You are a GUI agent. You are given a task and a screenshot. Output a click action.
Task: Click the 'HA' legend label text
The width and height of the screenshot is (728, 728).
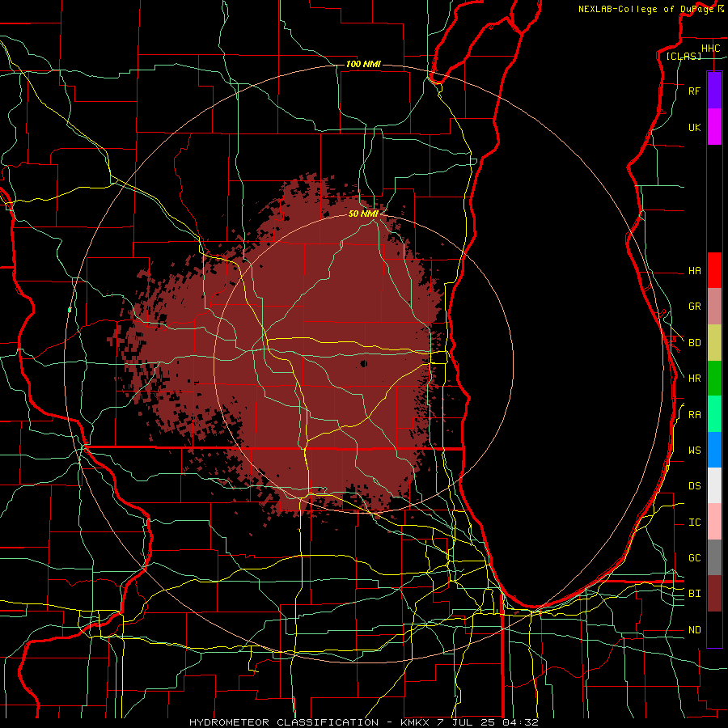694,270
